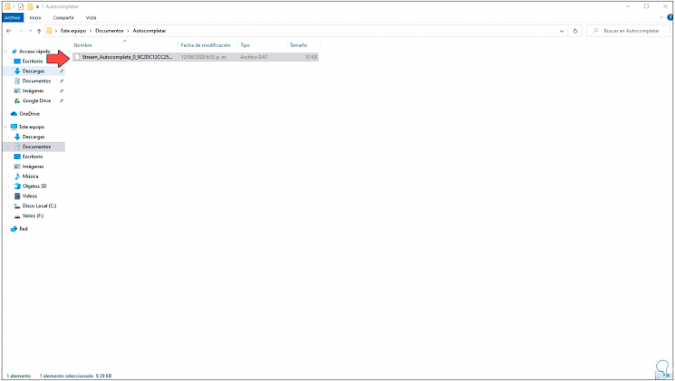Open pinned Descargas under Acceso rápido
Screen dimensions: 675x381
(x=33, y=71)
